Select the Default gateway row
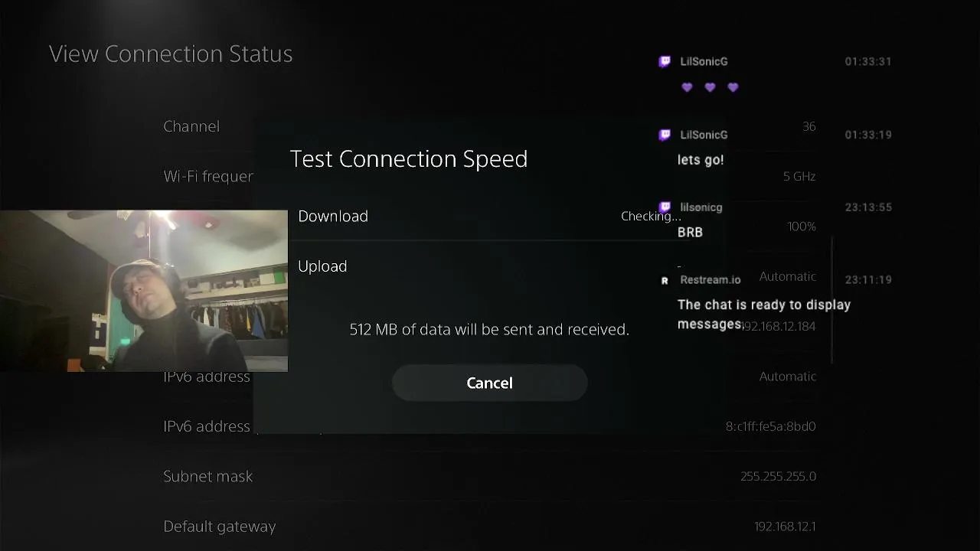The image size is (980, 551). 489,527
